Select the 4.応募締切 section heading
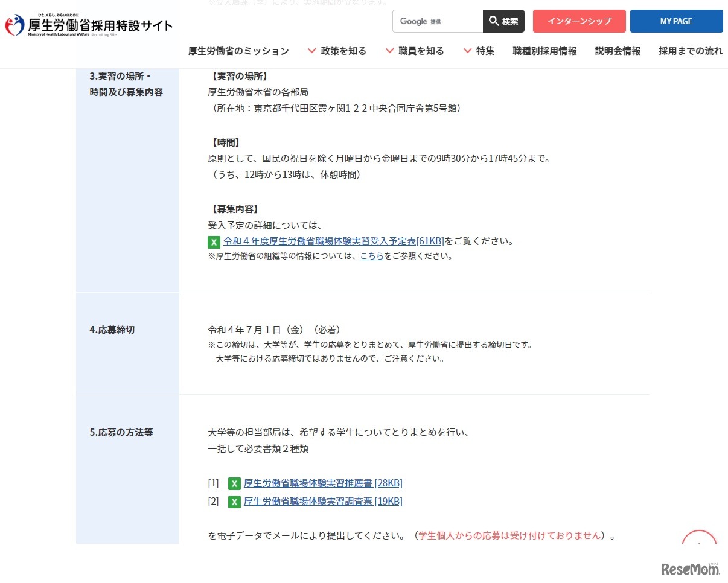The height and width of the screenshot is (583, 728). click(112, 330)
